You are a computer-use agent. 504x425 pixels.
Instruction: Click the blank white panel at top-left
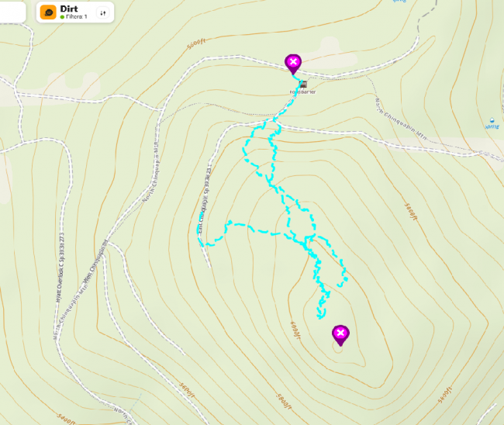tap(12, 12)
